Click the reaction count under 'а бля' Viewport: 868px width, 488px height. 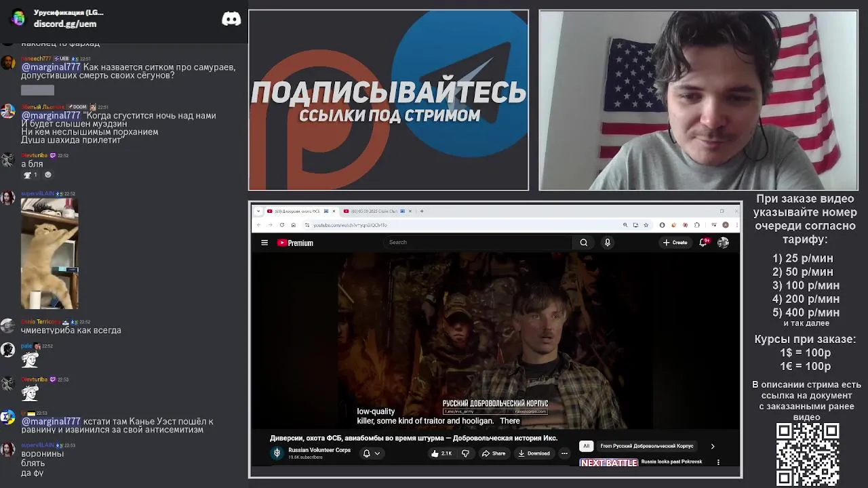click(x=31, y=175)
